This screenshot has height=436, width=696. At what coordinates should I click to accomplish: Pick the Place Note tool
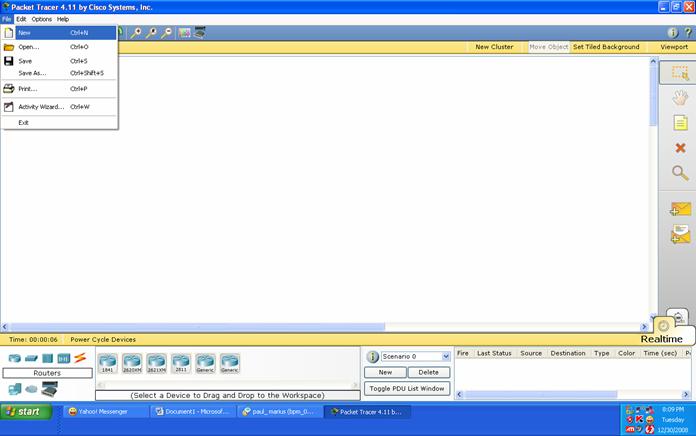point(680,122)
